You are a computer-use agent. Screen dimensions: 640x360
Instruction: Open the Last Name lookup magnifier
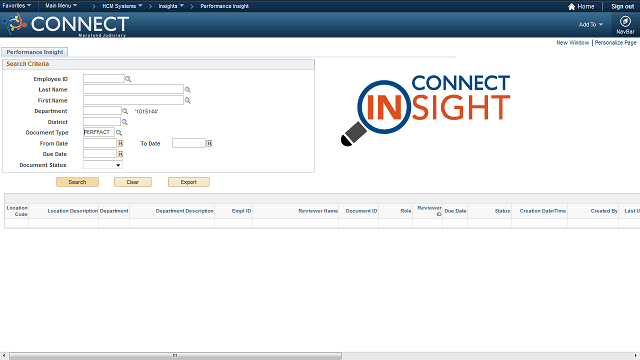click(188, 90)
